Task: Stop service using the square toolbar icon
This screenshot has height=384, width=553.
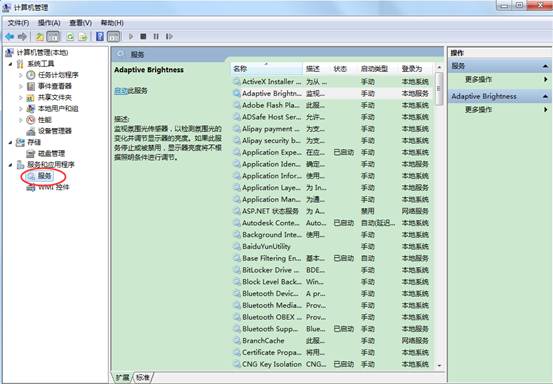Action: click(x=143, y=36)
